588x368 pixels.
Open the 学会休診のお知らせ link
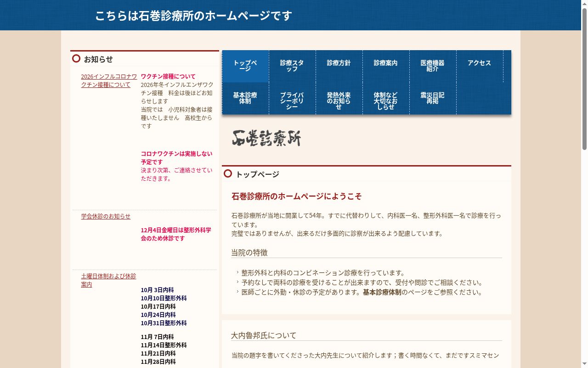coord(106,216)
